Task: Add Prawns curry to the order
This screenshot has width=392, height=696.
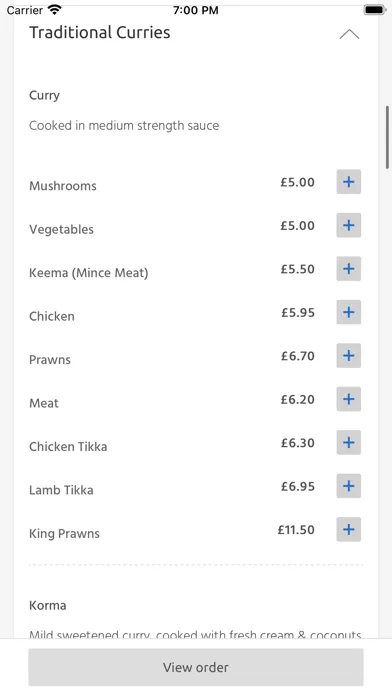Action: [x=348, y=356]
